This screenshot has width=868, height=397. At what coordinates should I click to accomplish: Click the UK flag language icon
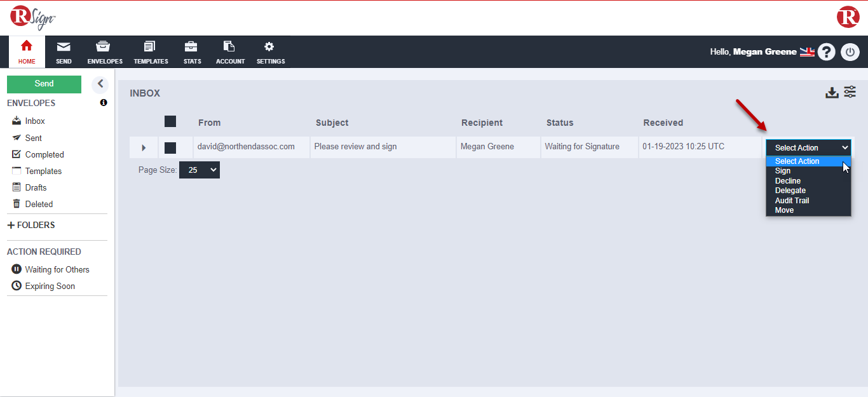point(807,52)
